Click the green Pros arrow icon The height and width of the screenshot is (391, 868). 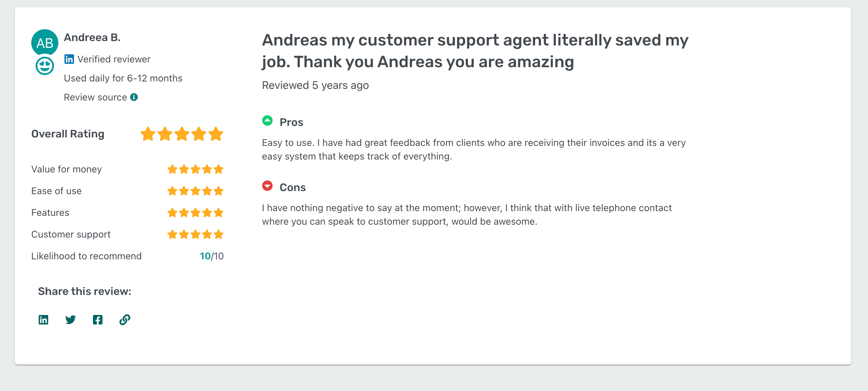(x=267, y=120)
